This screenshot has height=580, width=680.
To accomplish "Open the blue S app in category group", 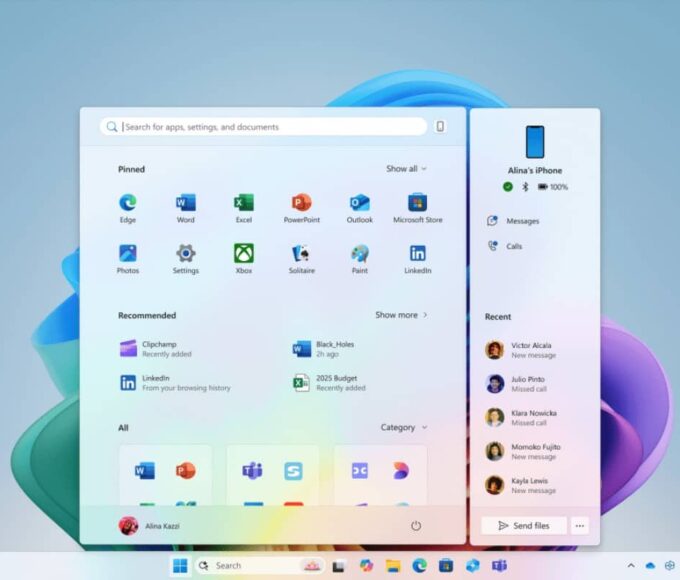I will [293, 471].
